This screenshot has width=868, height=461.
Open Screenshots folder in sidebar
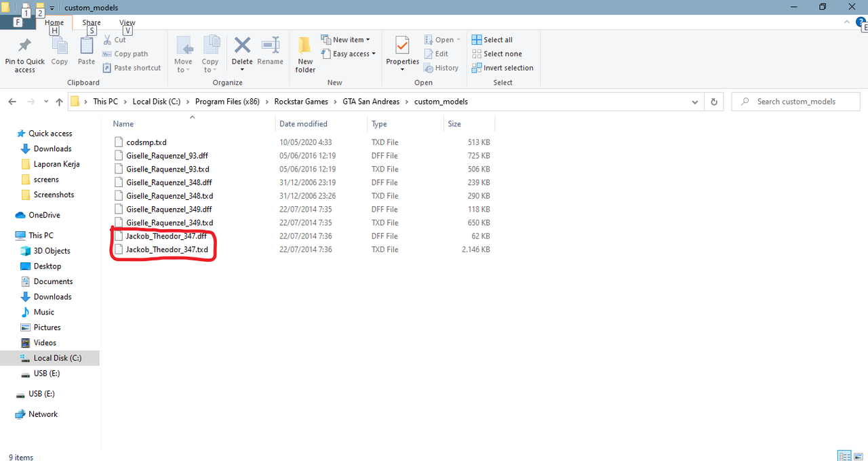[x=54, y=195]
